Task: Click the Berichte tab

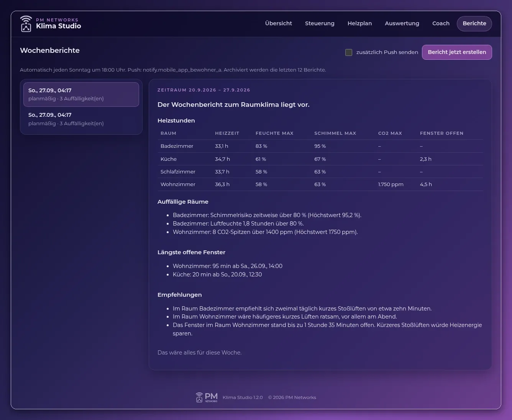Action: coord(474,23)
